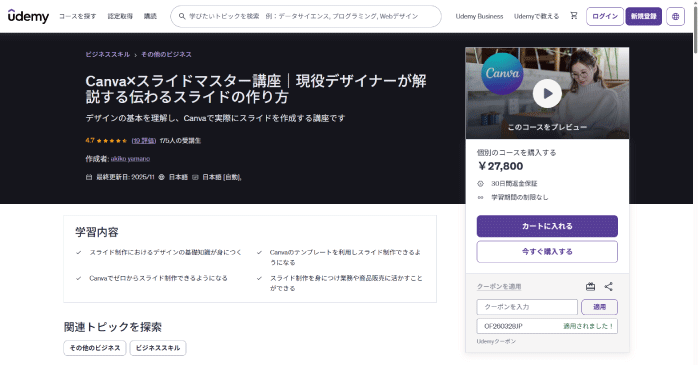Viewport: 698px width, 365px height.
Task: Open その他のビジネス breadcrumb link
Action: pos(166,54)
